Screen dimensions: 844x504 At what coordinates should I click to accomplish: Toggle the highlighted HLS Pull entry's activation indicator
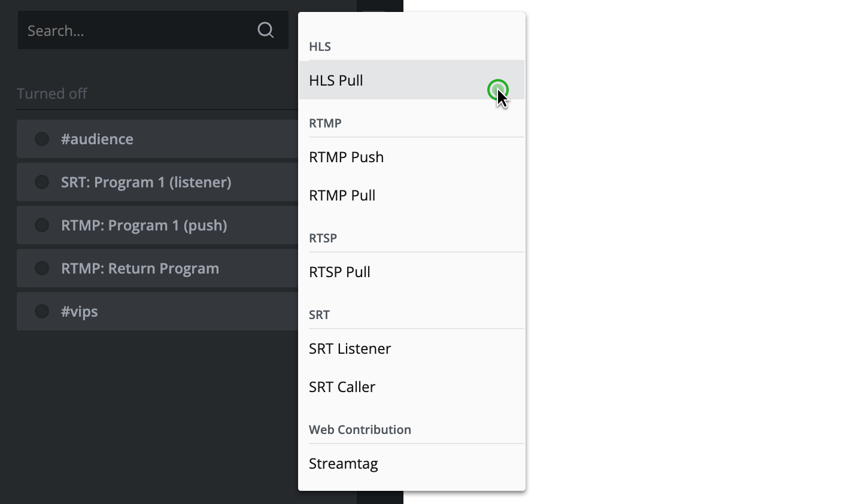point(499,90)
